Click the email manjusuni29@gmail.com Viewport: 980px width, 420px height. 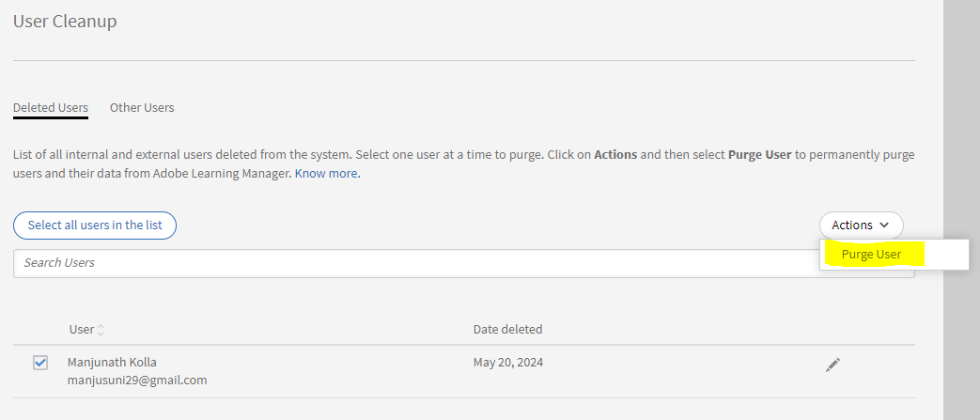coord(137,381)
